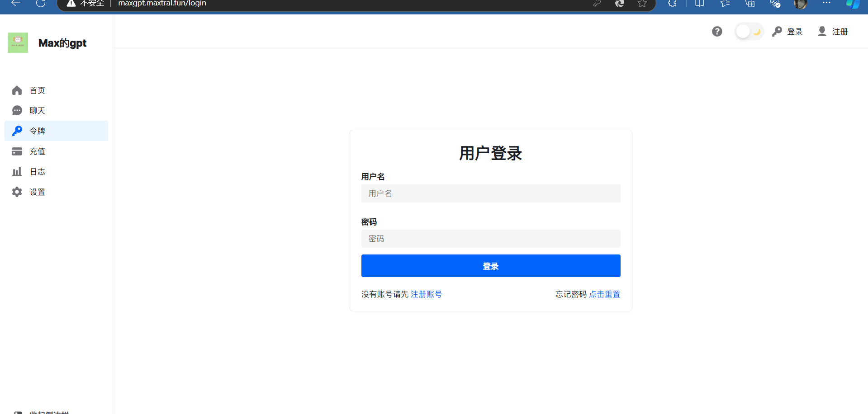Click the question mark help icon
This screenshot has width=868, height=414.
pyautogui.click(x=717, y=32)
